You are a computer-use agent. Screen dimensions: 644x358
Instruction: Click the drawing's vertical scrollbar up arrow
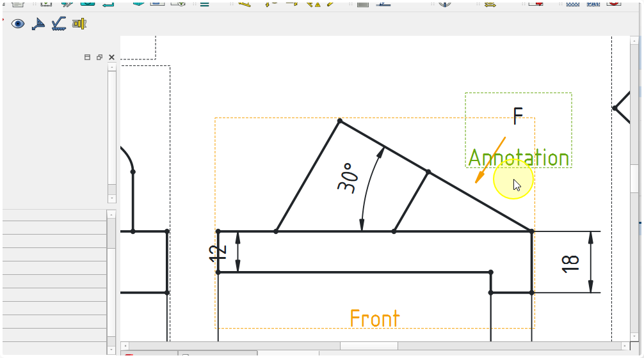click(x=634, y=41)
